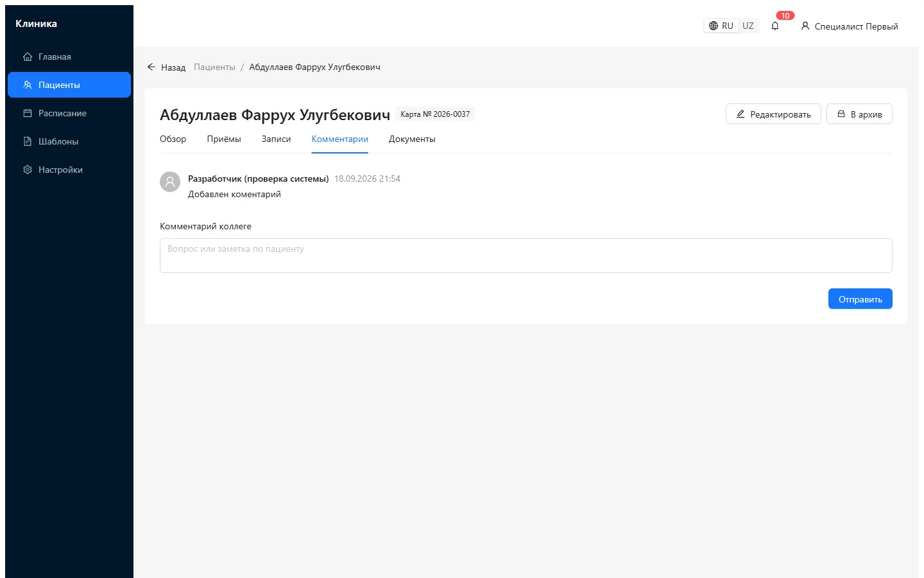Click the user icon beside Специалист Первый
The height and width of the screenshot is (578, 924).
pyautogui.click(x=805, y=26)
